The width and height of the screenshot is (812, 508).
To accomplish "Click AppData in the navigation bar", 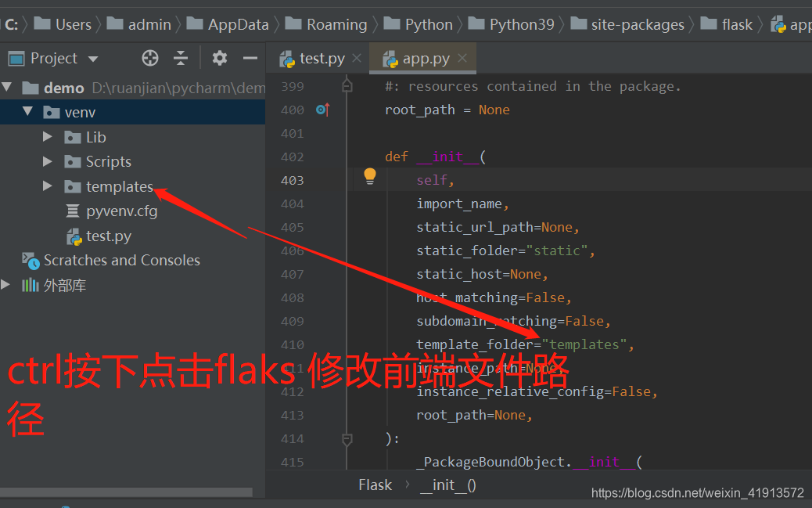I will tap(239, 24).
